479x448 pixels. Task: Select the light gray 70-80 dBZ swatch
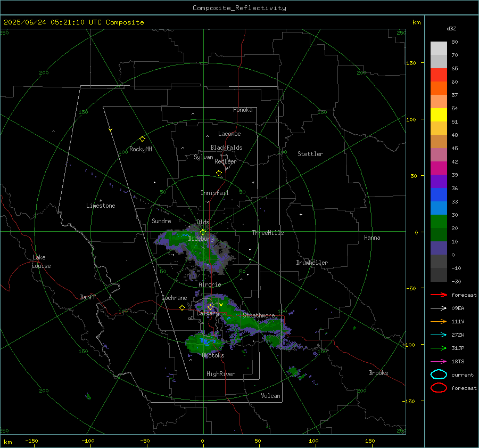click(x=439, y=48)
